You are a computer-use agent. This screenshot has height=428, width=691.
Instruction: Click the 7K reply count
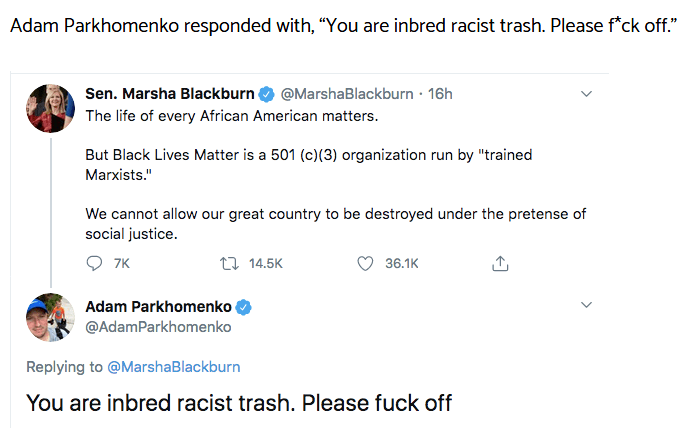(x=121, y=263)
